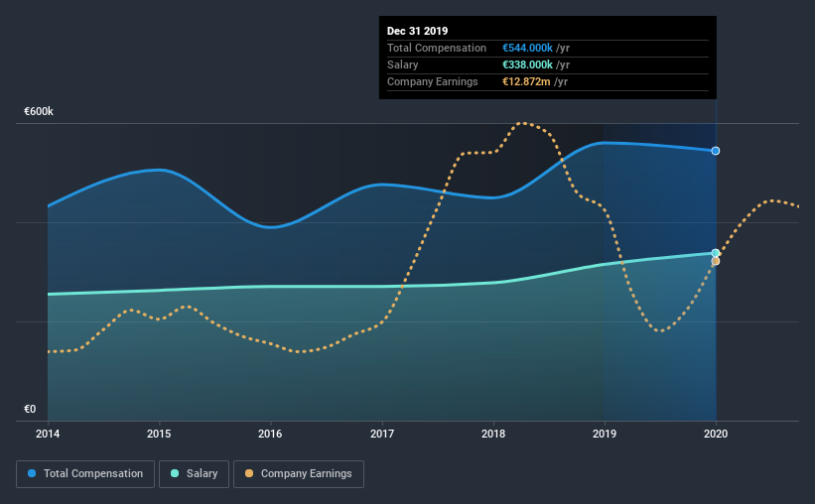Toggle the Total Compensation legend button
The width and height of the screenshot is (815, 504).
(x=85, y=474)
